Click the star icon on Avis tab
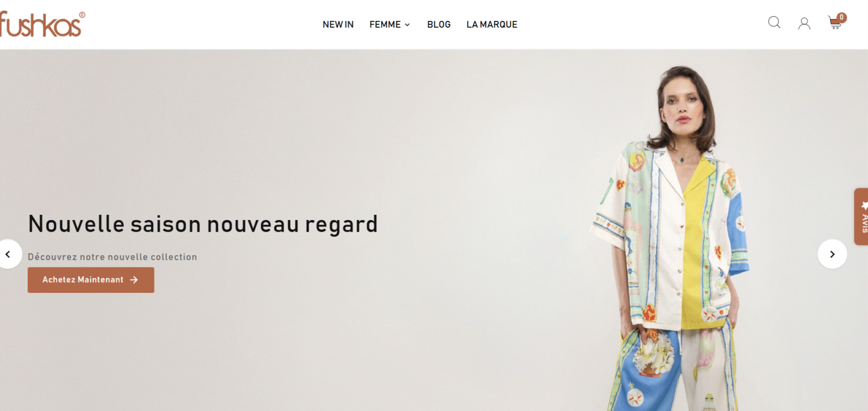This screenshot has width=868, height=411. point(865,205)
